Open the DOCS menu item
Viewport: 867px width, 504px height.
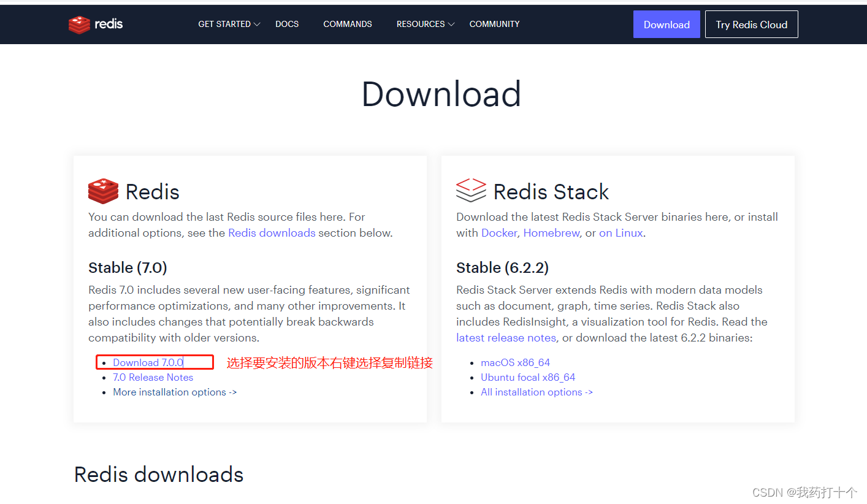(287, 25)
